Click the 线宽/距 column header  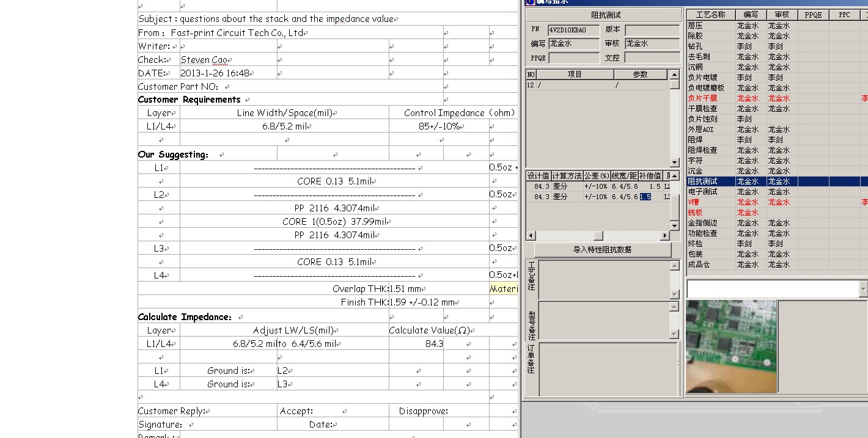click(x=625, y=176)
